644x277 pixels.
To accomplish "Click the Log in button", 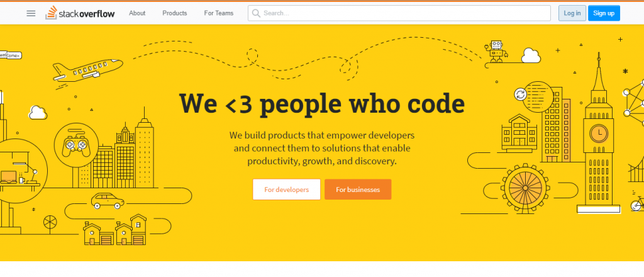I will click(572, 13).
